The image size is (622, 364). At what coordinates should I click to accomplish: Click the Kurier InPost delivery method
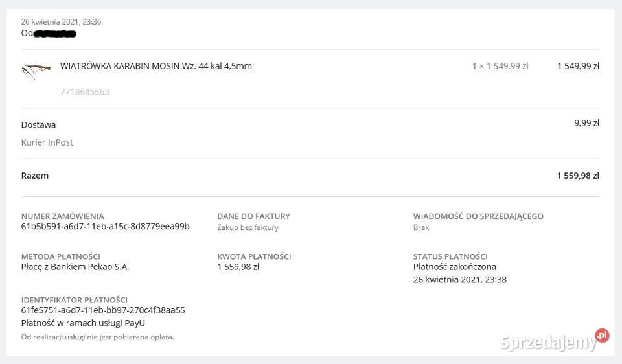(47, 142)
